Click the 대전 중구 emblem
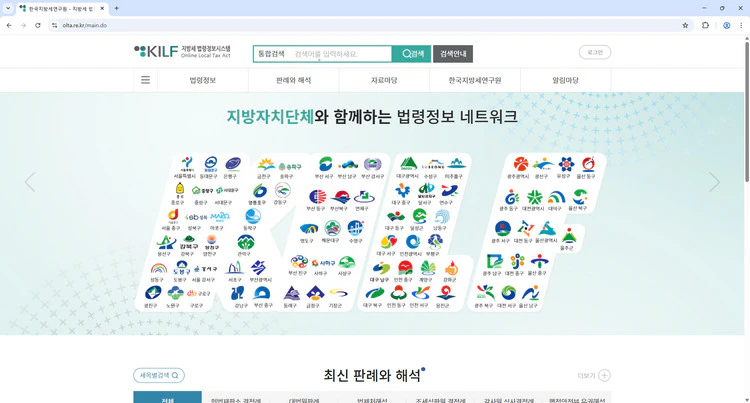This screenshot has height=403, width=750. coord(518,261)
